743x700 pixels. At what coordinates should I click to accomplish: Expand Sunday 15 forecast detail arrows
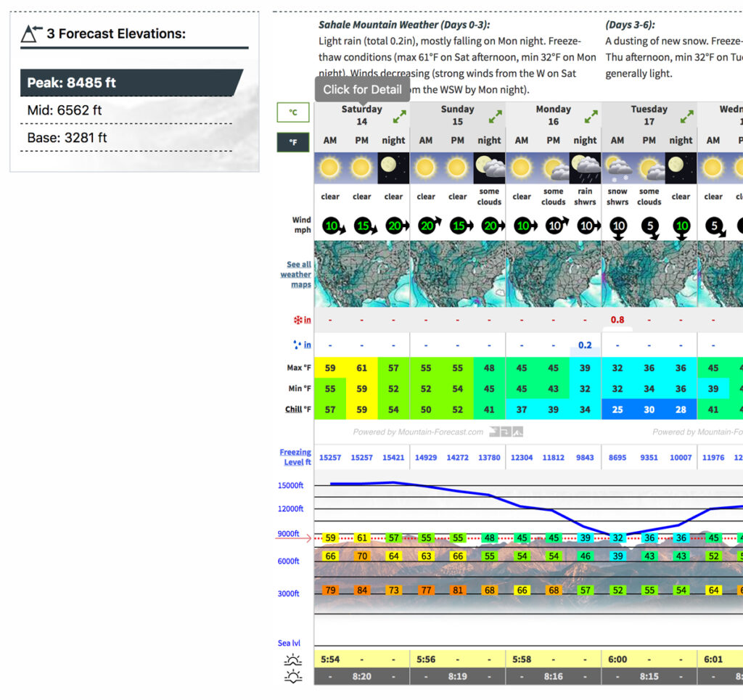pyautogui.click(x=495, y=117)
